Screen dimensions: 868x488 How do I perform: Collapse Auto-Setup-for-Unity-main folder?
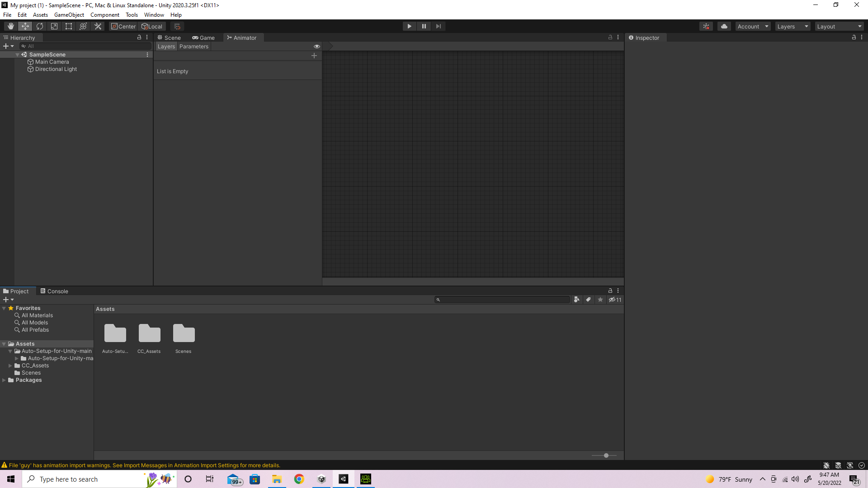click(10, 351)
